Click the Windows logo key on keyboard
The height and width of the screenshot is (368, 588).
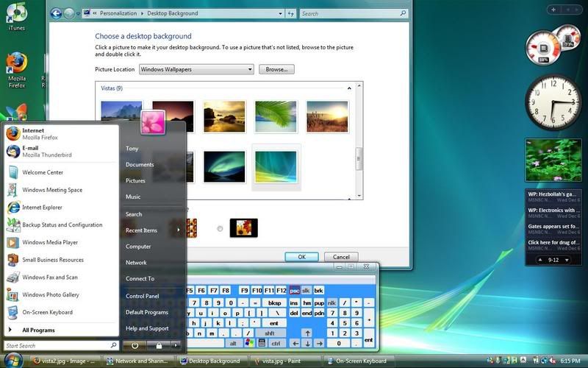point(249,343)
